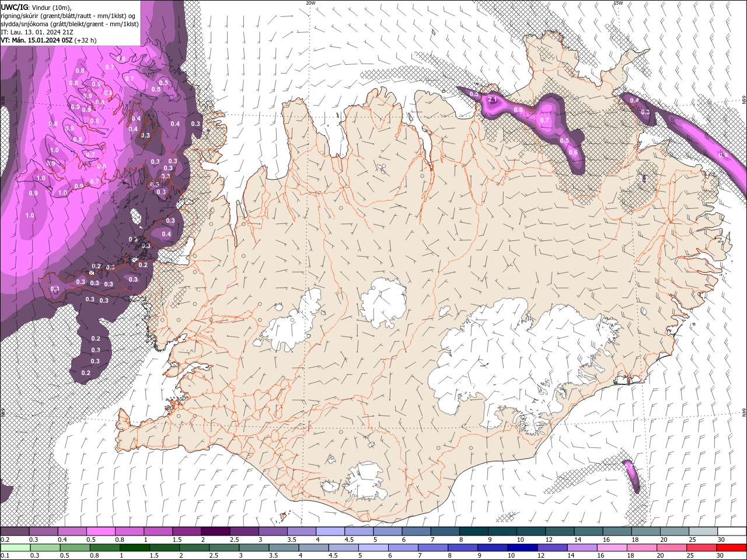Image resolution: width=747 pixels, height=560 pixels.
Task: Click the 'UWC/IG' title text
Action: tap(15, 7)
